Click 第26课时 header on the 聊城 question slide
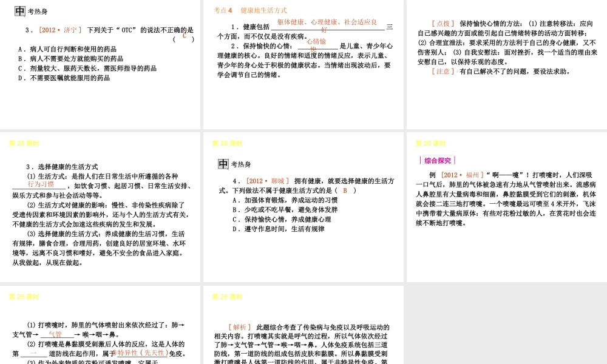 [x=227, y=144]
